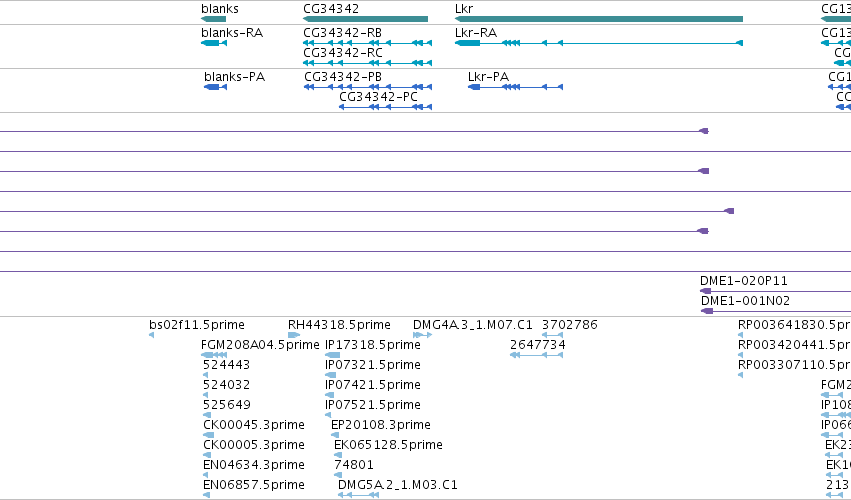The image size is (851, 500).
Task: Click the CK00045.3prime EST label
Action: pos(254,425)
